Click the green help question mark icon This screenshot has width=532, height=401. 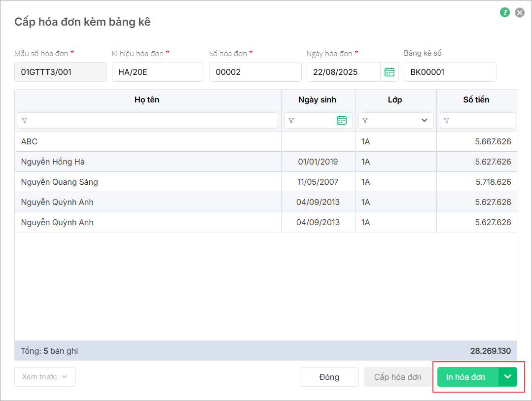coord(504,13)
